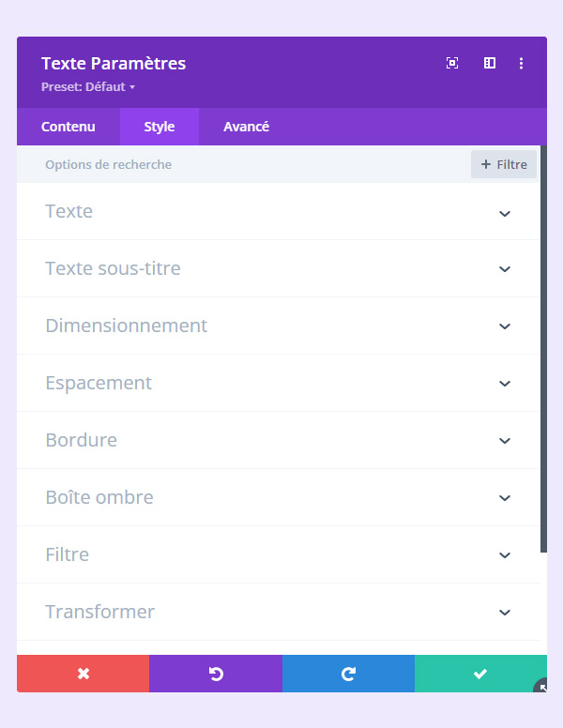Open the three-dot more options menu
Image resolution: width=563 pixels, height=728 pixels.
coord(522,63)
